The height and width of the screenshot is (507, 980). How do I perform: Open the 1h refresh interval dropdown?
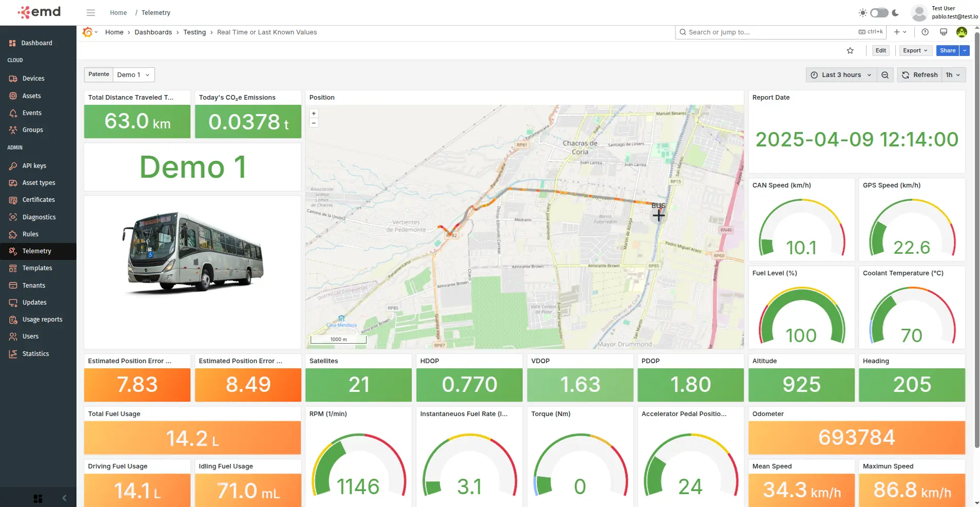click(953, 75)
